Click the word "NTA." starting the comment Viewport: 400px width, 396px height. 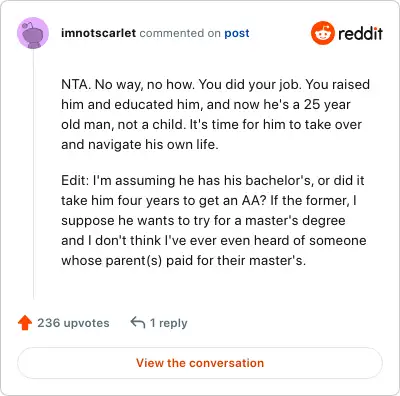(x=76, y=84)
